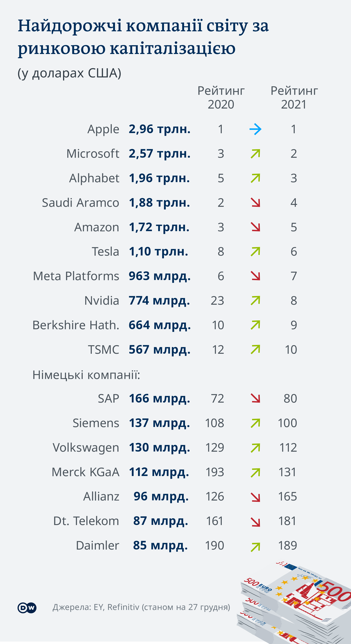This screenshot has height=644, width=351.
Task: Click the green up arrow for Tesla
Action: 255,252
